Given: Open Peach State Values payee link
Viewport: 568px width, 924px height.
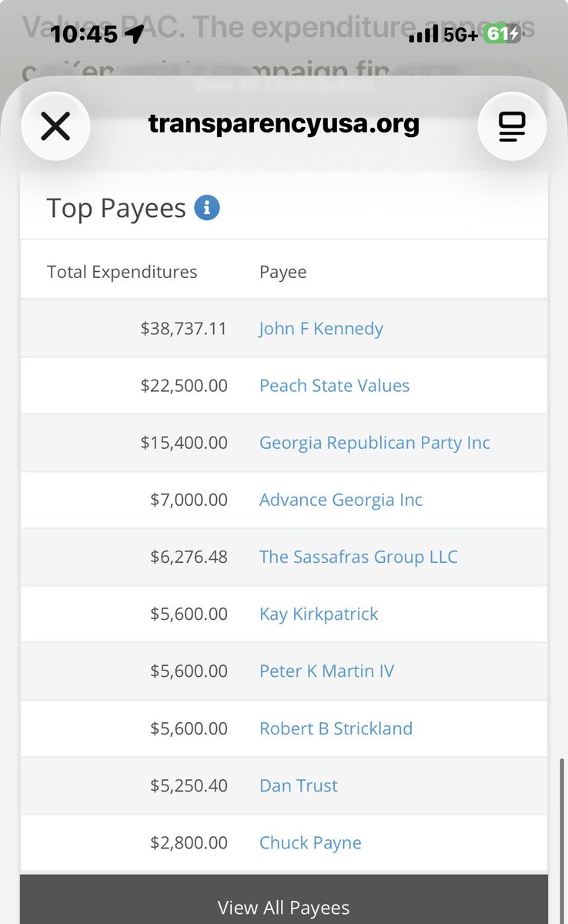Looking at the screenshot, I should pos(334,386).
